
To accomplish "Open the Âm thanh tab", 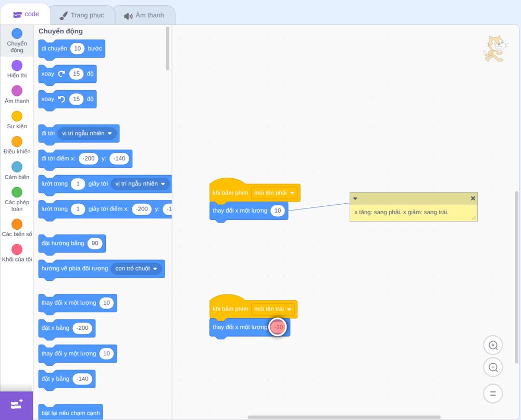I will coord(144,15).
